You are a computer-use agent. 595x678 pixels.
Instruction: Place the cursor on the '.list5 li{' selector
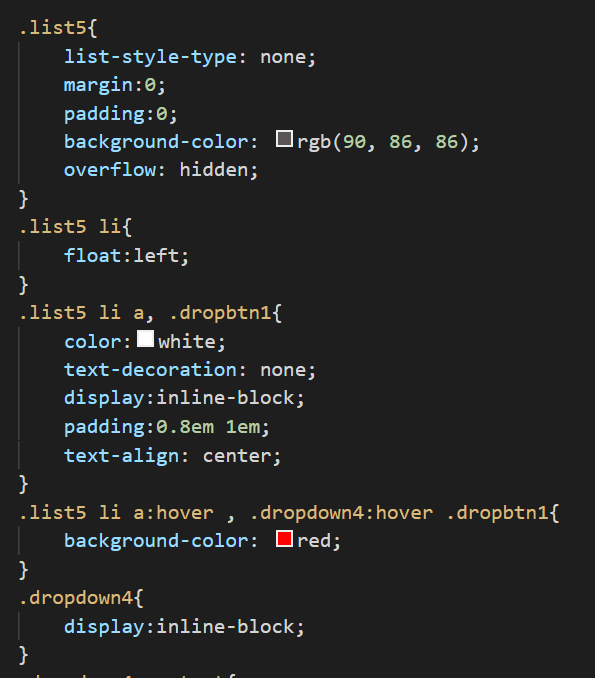pyautogui.click(x=76, y=227)
